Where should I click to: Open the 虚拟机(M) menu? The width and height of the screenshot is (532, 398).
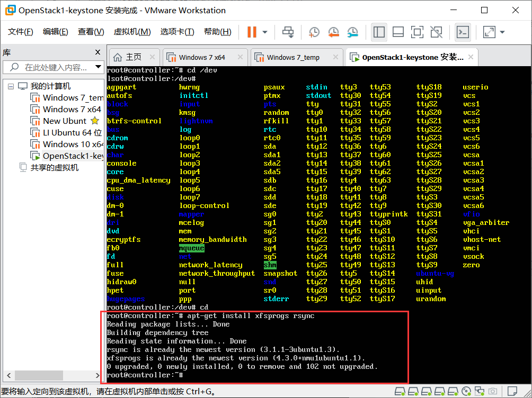[x=132, y=32]
